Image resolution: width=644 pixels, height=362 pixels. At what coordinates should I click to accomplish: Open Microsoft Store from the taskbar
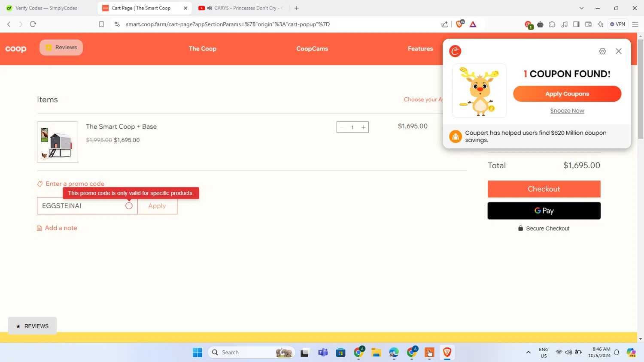[x=341, y=353]
